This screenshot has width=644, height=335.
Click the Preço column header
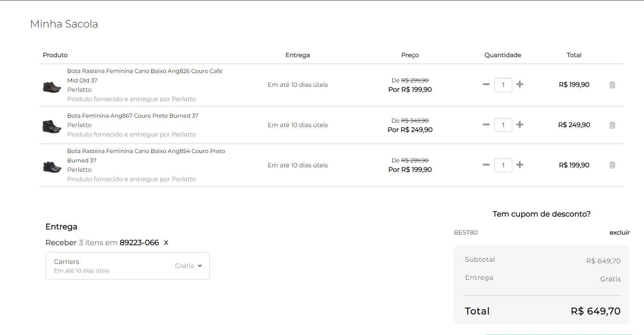(410, 55)
